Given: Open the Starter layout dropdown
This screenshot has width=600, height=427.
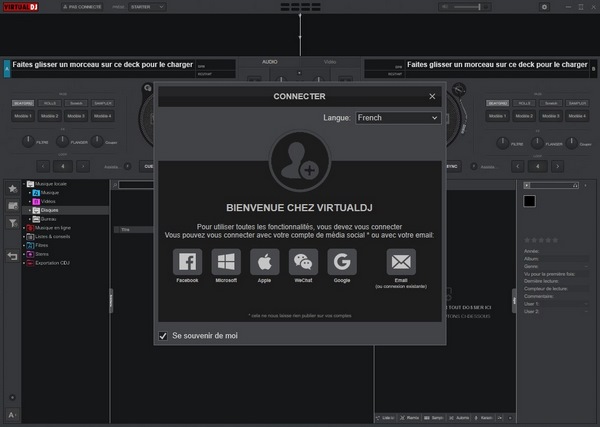Looking at the screenshot, I should coord(147,7).
